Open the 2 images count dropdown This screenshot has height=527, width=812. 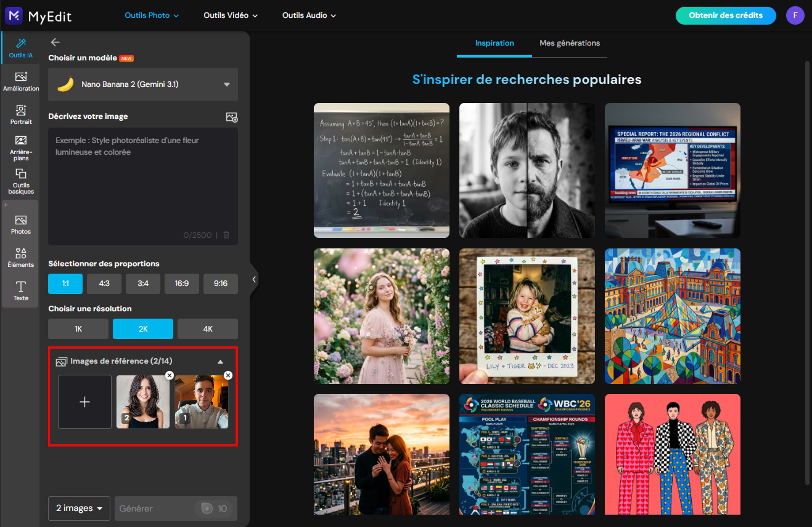click(x=79, y=508)
